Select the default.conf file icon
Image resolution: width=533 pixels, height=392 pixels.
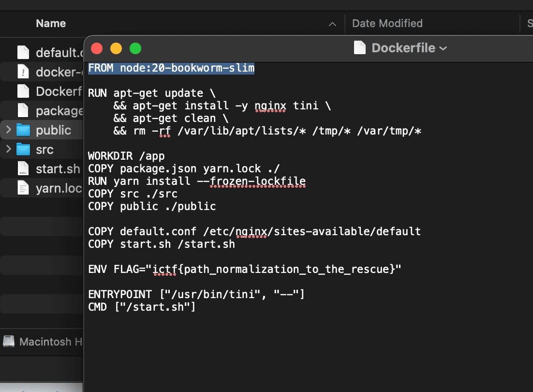[x=23, y=52]
